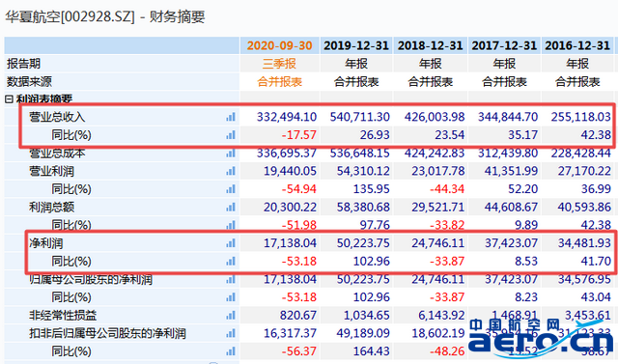
Task: Click 合并报表 under 2020-09-30
Action: coord(279,82)
